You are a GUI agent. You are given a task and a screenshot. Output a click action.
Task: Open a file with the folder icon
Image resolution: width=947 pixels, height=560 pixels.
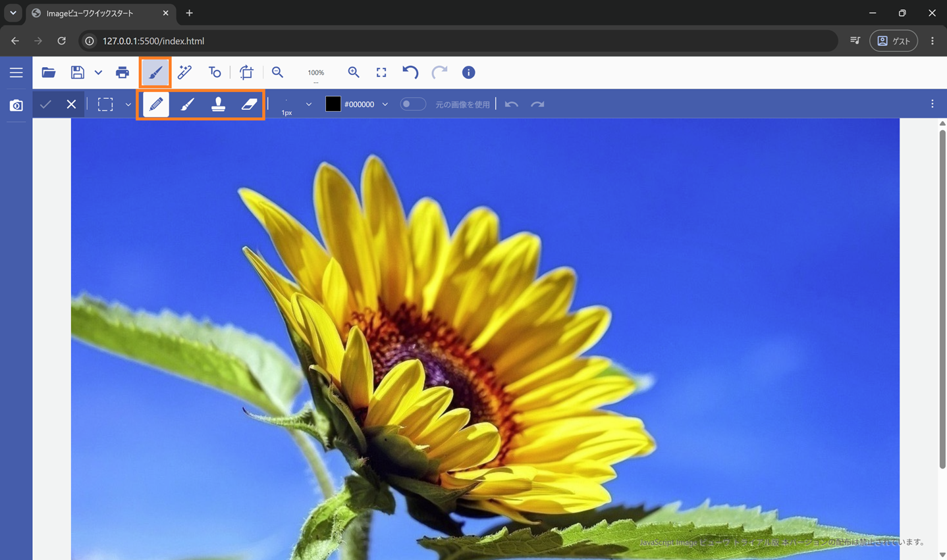[48, 72]
